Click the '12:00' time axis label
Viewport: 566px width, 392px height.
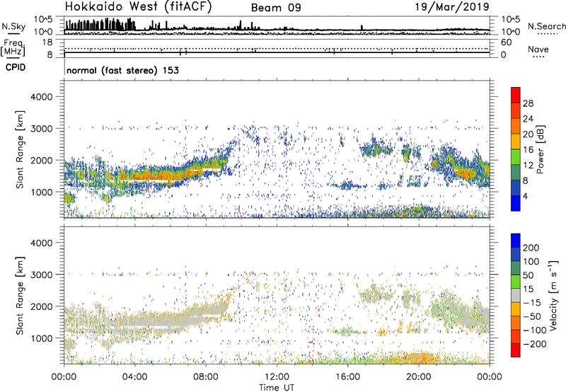[277, 377]
